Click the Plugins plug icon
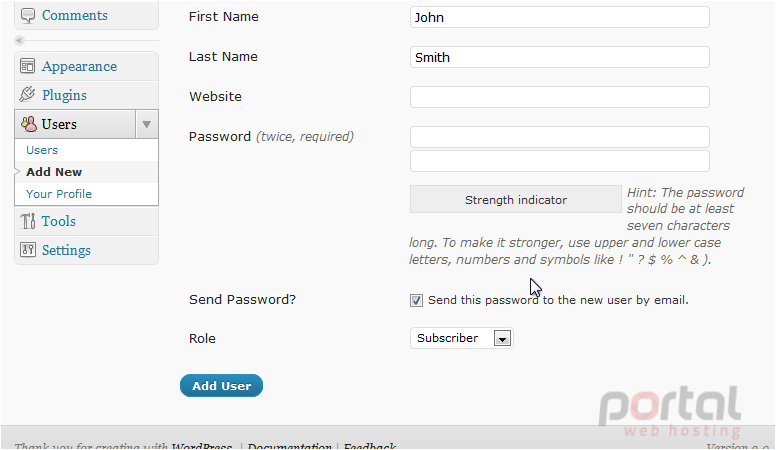The width and height of the screenshot is (776, 450). (x=28, y=94)
